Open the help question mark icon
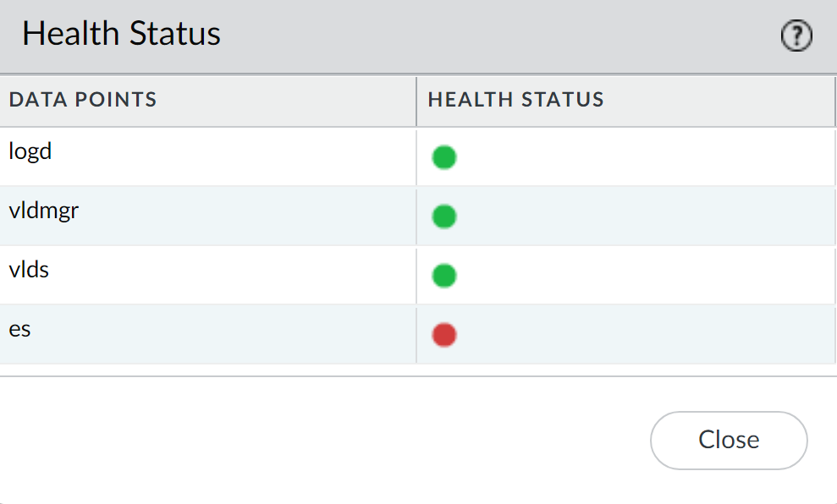Image resolution: width=837 pixels, height=504 pixels. [x=796, y=36]
